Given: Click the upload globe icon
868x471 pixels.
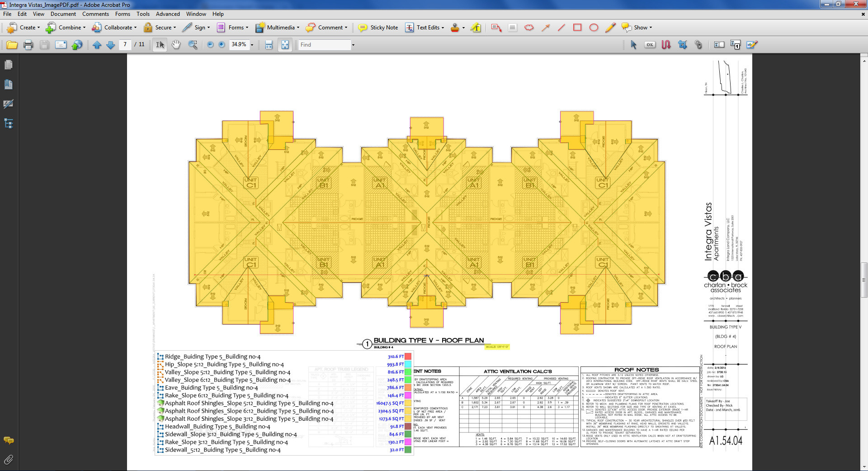Looking at the screenshot, I should [77, 45].
